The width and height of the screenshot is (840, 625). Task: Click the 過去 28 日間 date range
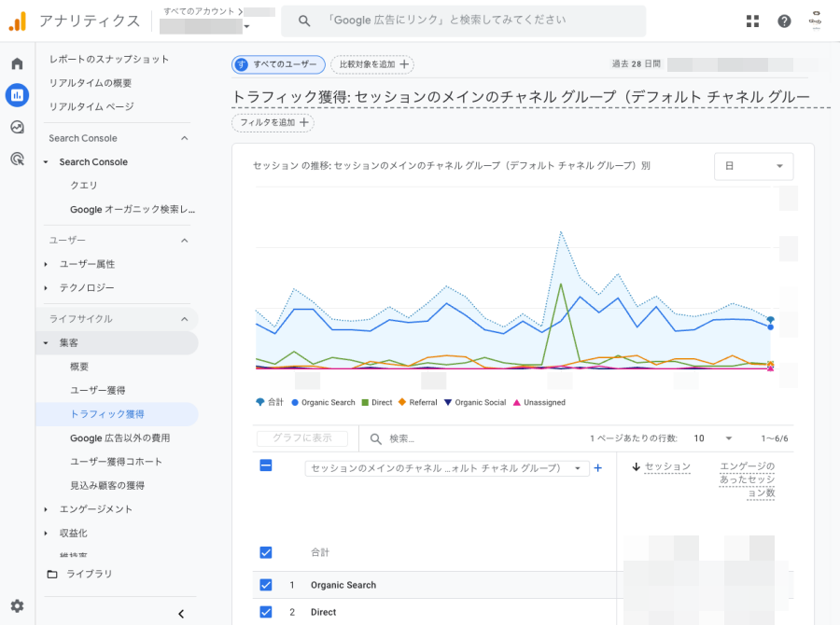click(637, 63)
